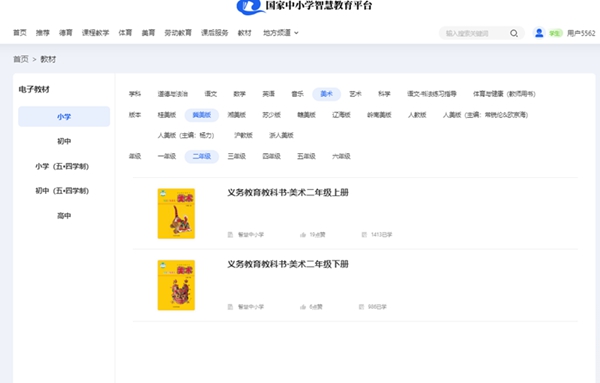Select the 沪教版 edition
600x383 pixels.
click(243, 135)
